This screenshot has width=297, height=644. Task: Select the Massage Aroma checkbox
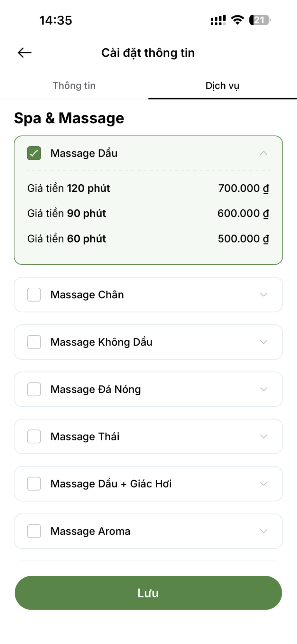[34, 531]
